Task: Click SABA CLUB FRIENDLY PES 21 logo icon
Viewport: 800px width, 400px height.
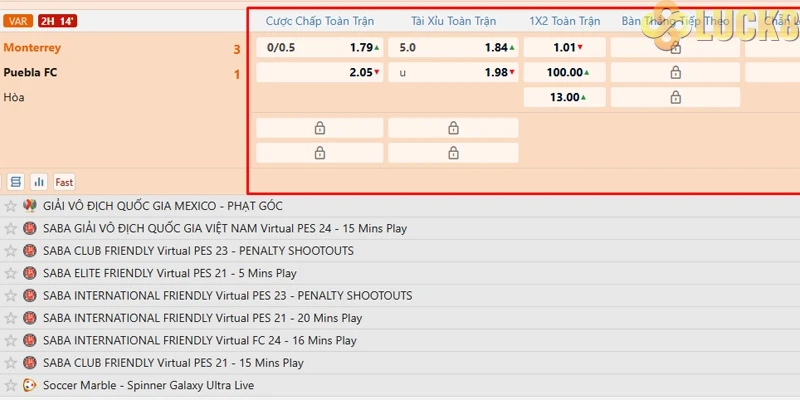Action: tap(30, 363)
